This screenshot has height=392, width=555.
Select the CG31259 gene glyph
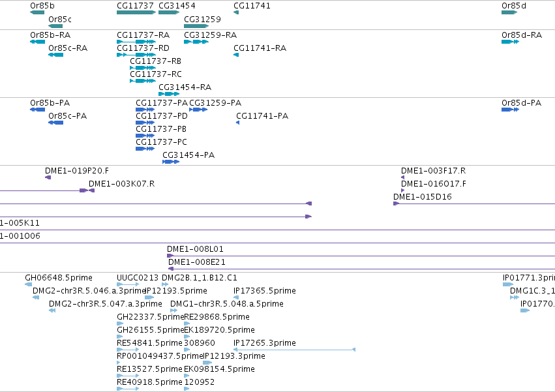(x=196, y=26)
